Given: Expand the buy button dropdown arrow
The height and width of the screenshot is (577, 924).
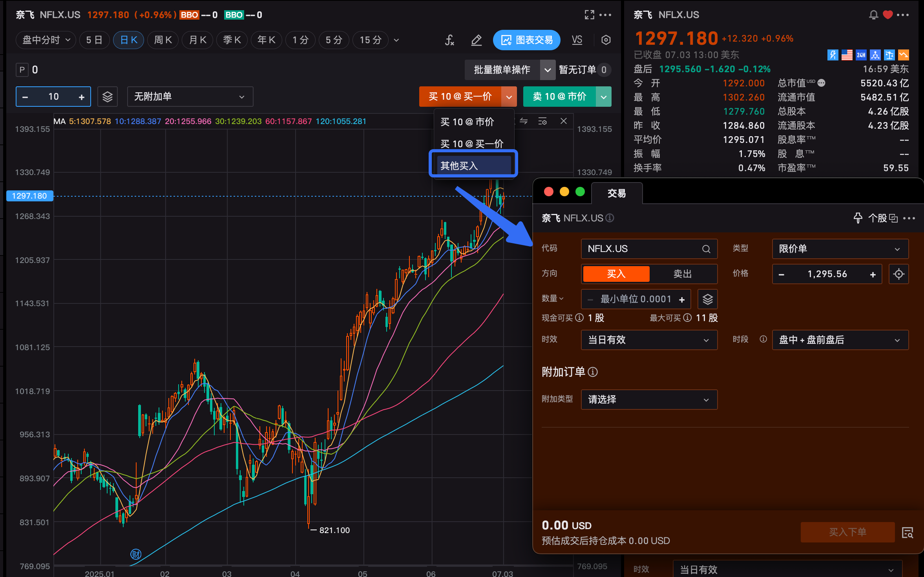Looking at the screenshot, I should [x=509, y=97].
